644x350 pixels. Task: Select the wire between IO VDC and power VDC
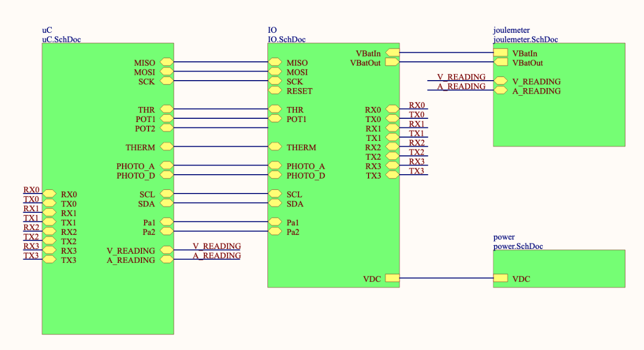pyautogui.click(x=447, y=278)
